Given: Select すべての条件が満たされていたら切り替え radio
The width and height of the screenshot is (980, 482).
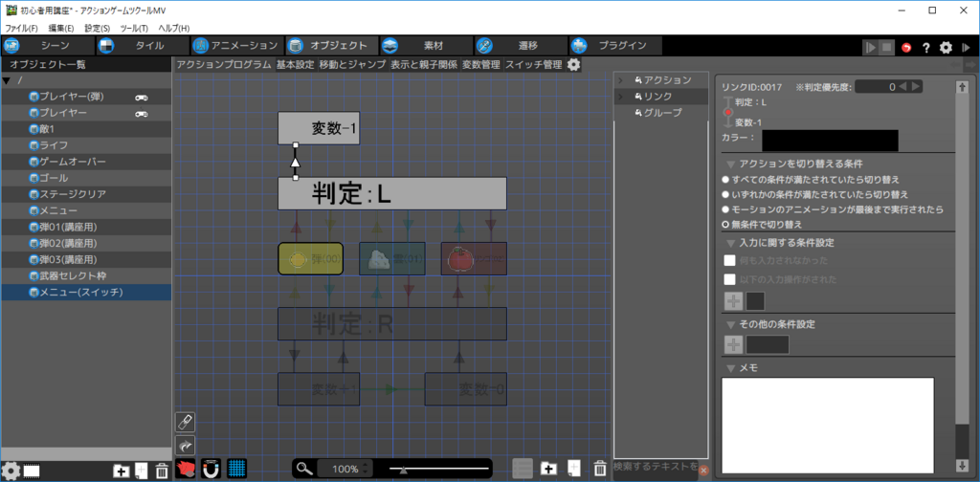Looking at the screenshot, I should 725,180.
